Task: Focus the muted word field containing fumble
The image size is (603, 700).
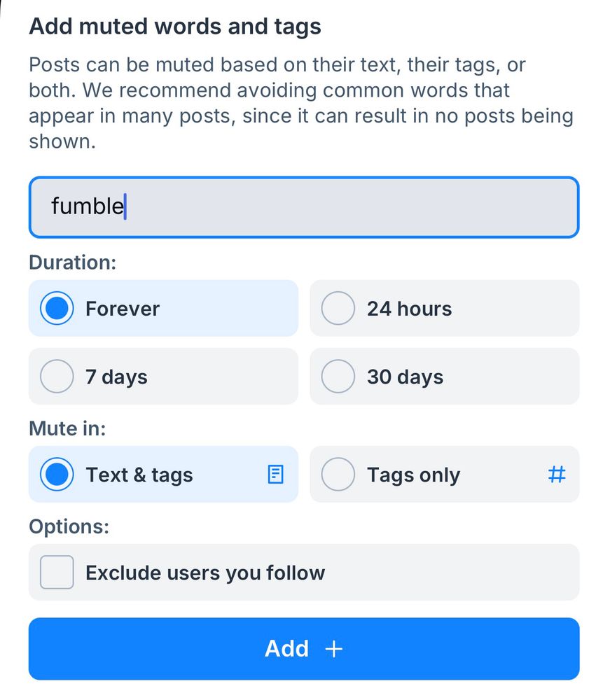Action: click(303, 207)
